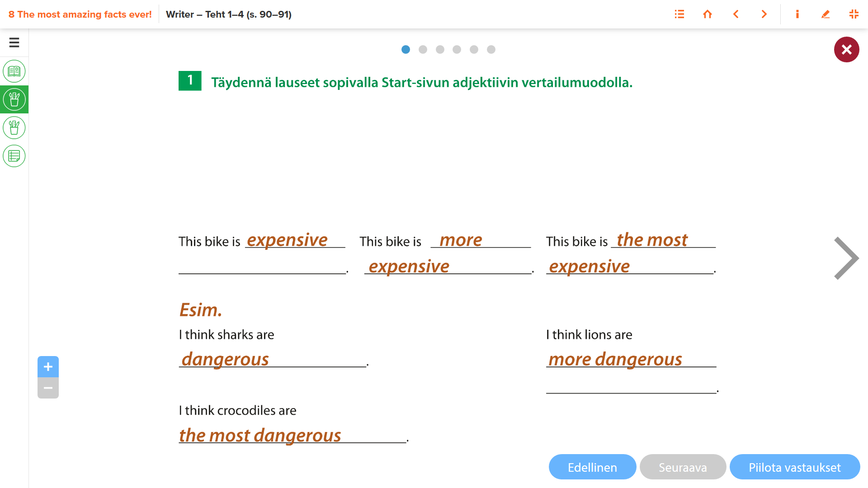Jump to last exercise page dot

(491, 50)
